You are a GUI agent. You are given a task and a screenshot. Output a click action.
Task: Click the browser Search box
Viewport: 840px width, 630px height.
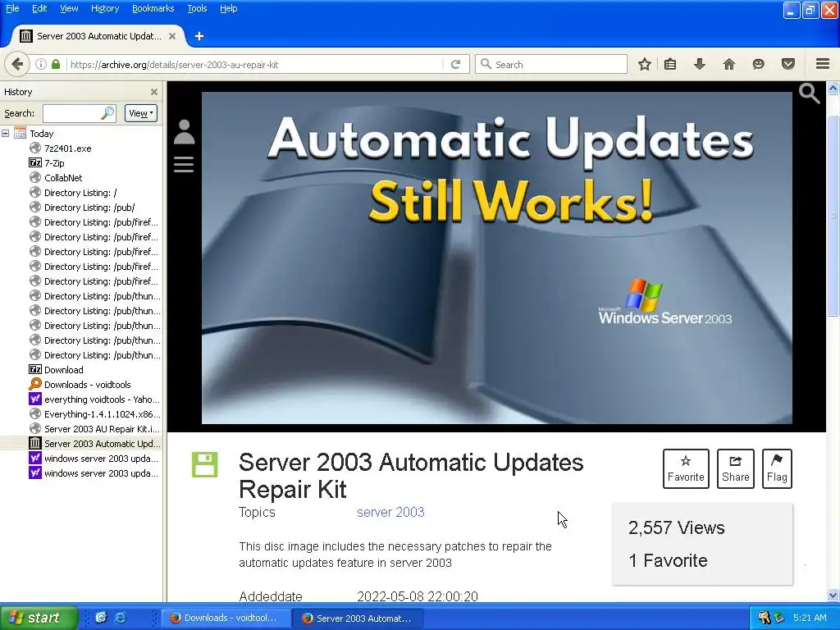[x=550, y=64]
